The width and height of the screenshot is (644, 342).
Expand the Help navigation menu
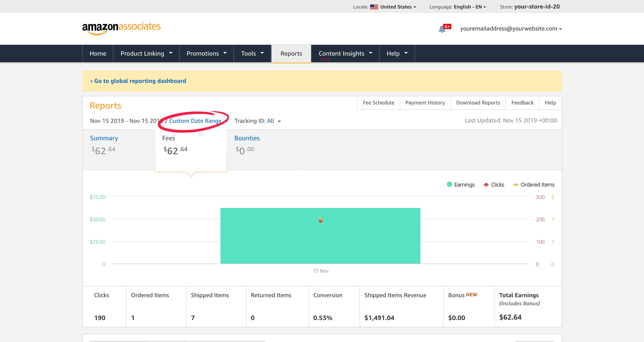tap(397, 54)
